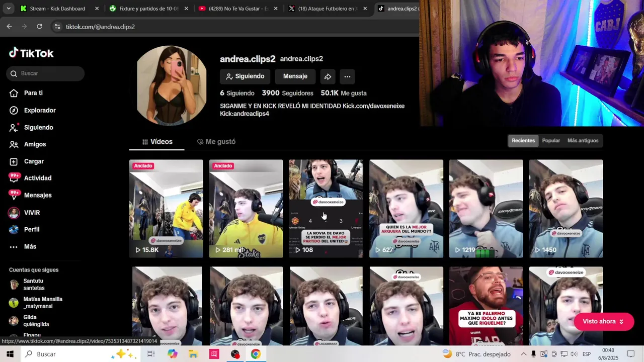
Task: Open the video with 1450 views
Action: tap(566, 209)
